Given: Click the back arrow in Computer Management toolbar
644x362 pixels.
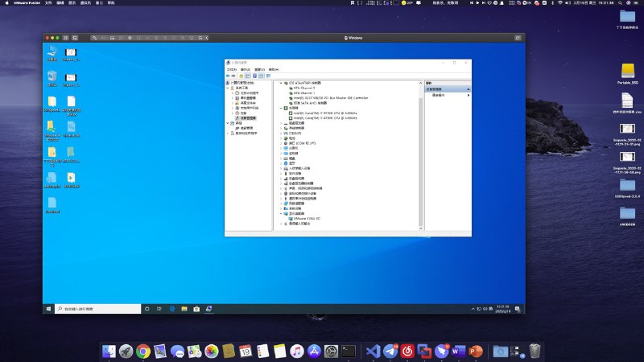Looking at the screenshot, I should click(x=229, y=76).
